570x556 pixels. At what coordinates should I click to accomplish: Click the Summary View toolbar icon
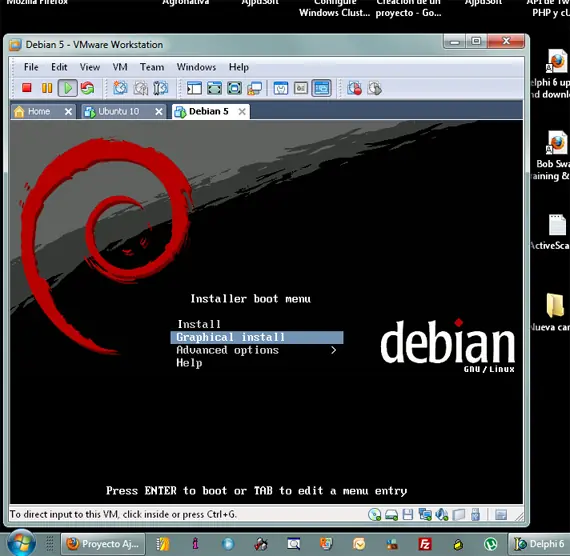click(281, 88)
